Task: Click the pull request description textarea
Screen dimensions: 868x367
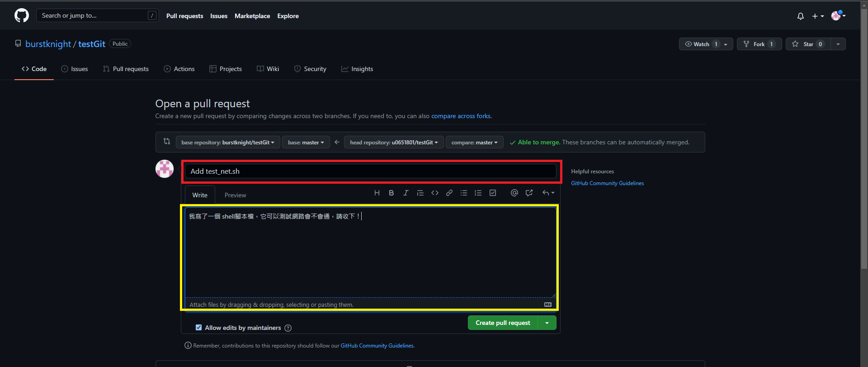Action: click(x=371, y=252)
